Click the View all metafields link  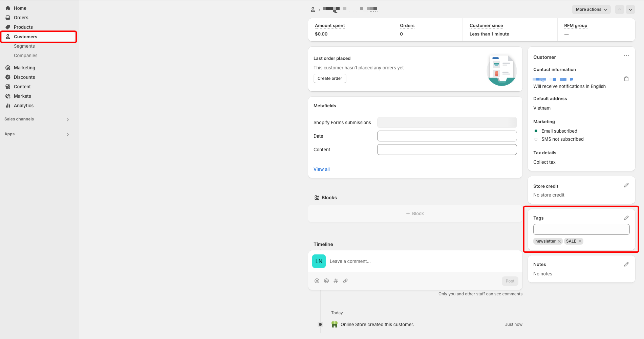click(x=322, y=169)
